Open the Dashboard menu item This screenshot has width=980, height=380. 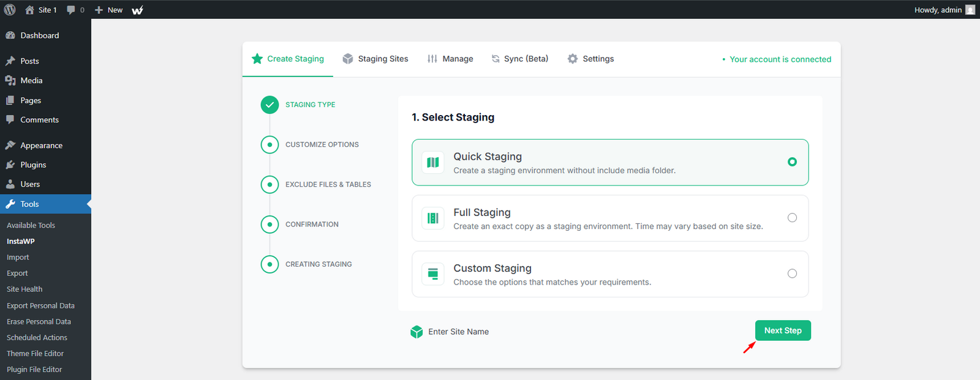pyautogui.click(x=45, y=35)
